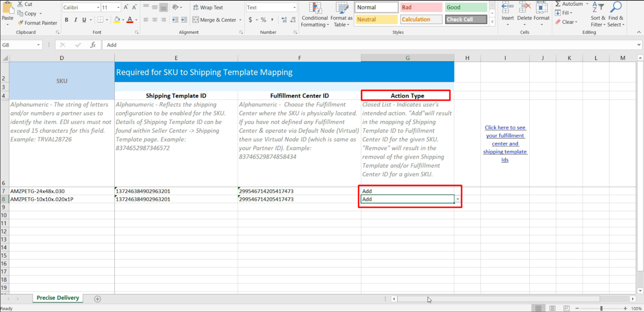Open Conditional Formatting menu
The height and width of the screenshot is (312, 644).
pyautogui.click(x=315, y=14)
